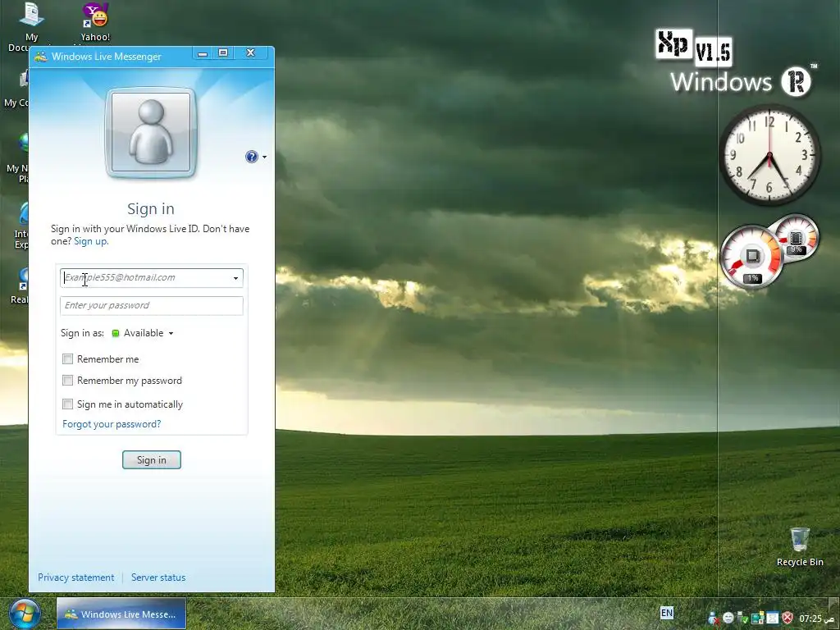Click the Sign up link
The width and height of the screenshot is (840, 630).
click(x=90, y=241)
